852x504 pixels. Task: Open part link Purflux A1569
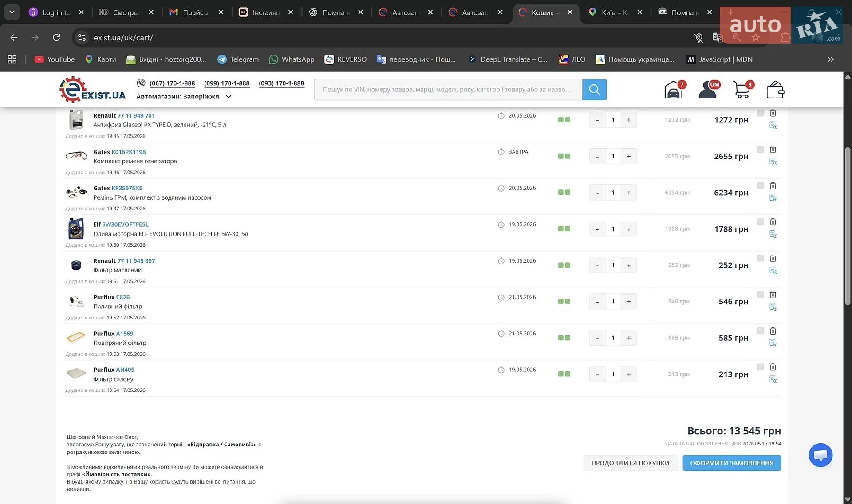click(x=125, y=334)
